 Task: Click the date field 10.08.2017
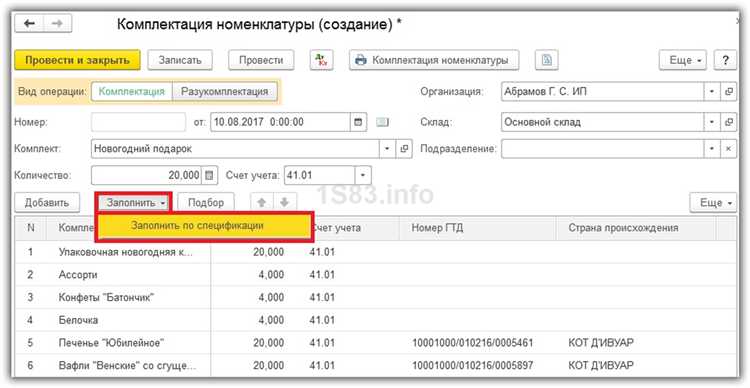[281, 122]
